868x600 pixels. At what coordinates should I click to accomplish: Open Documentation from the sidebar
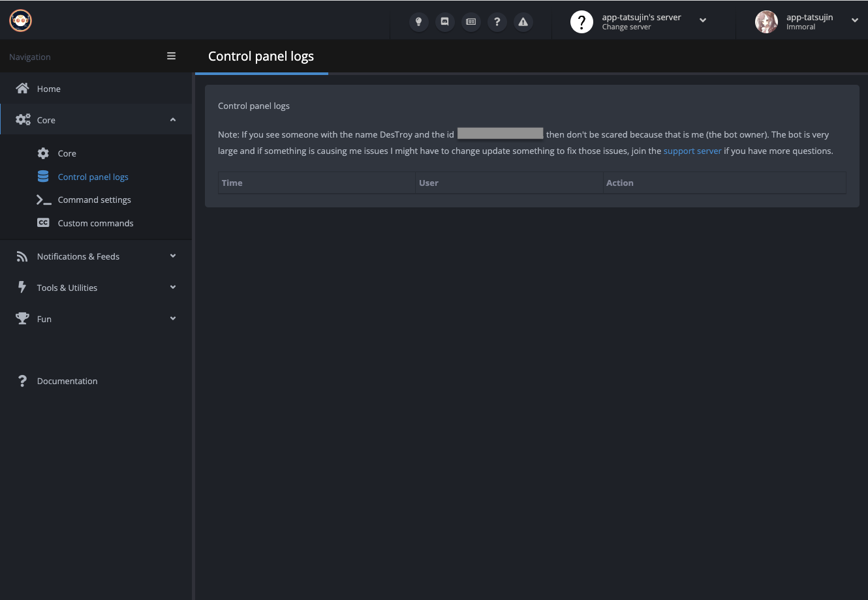[67, 381]
